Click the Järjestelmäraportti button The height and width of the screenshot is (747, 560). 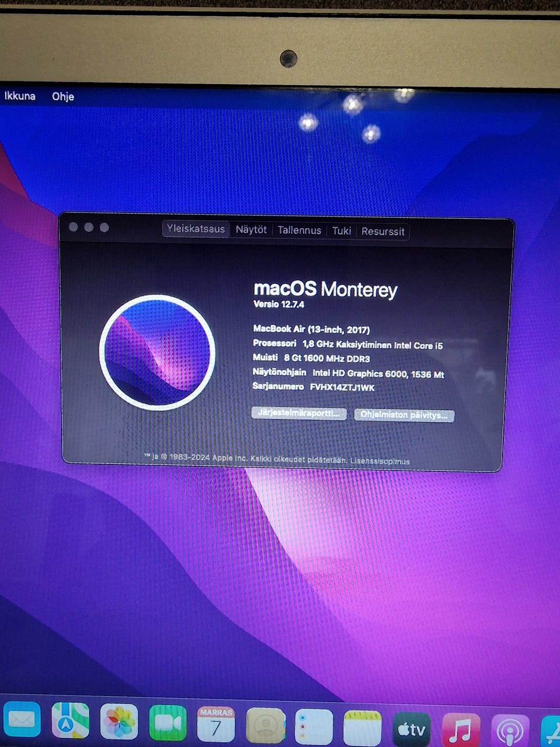pyautogui.click(x=299, y=413)
